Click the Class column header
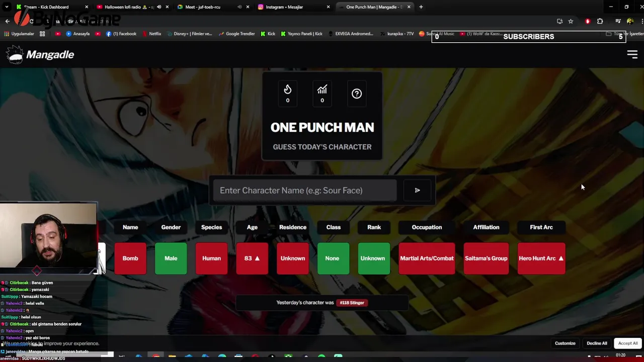Screen dimensions: 644x362 [334, 227]
